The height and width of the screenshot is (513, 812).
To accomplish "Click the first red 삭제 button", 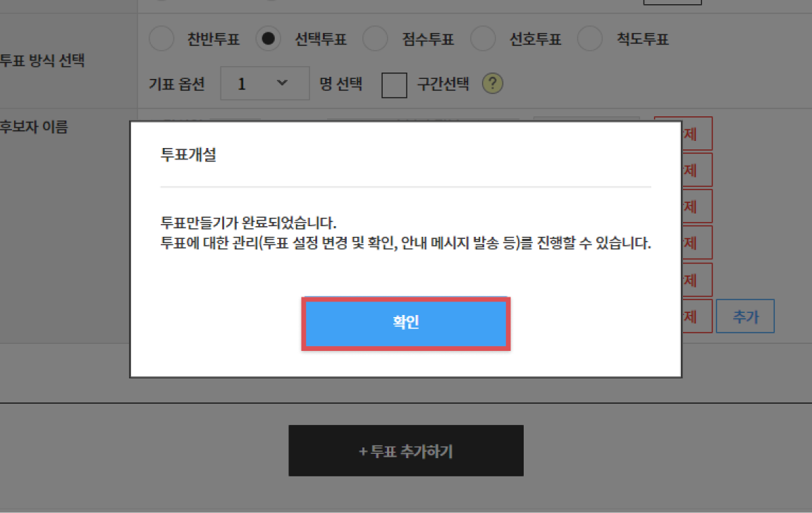I will 696,133.
